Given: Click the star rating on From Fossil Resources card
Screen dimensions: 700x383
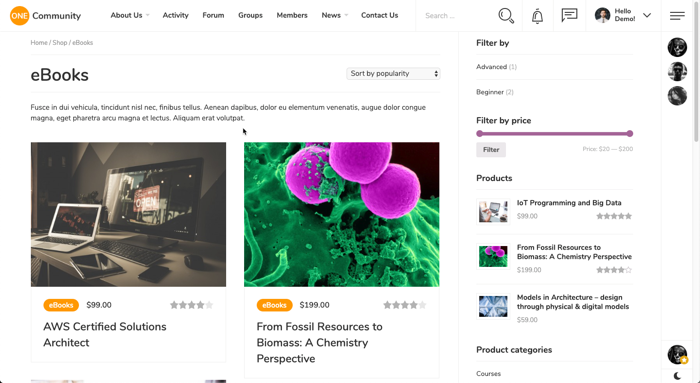Looking at the screenshot, I should tap(405, 305).
